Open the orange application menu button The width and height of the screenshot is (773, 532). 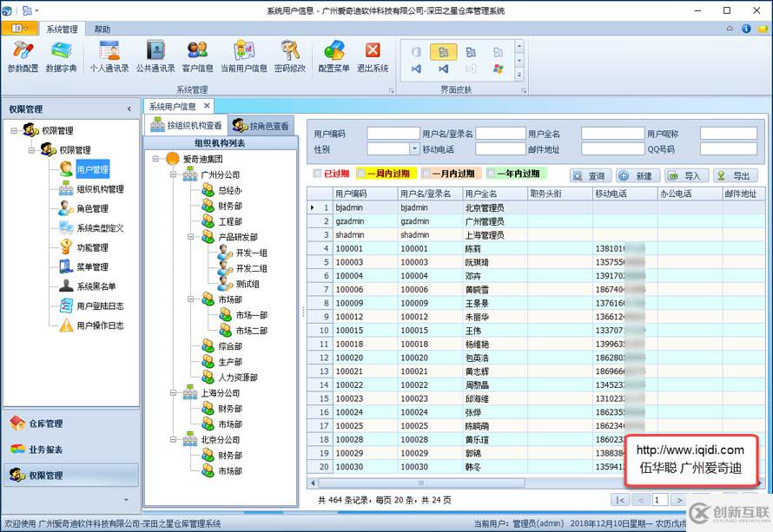19,29
